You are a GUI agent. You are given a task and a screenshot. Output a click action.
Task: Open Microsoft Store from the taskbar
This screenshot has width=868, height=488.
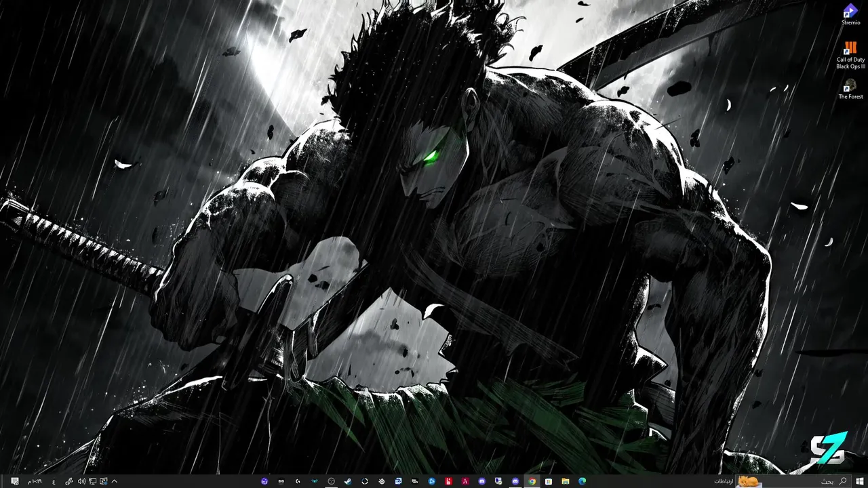pyautogui.click(x=549, y=481)
